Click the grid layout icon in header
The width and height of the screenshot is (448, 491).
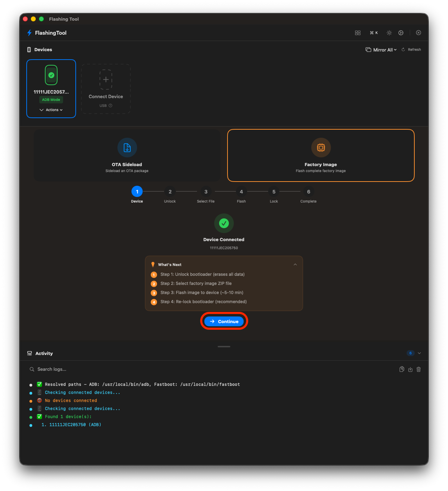[x=358, y=33]
